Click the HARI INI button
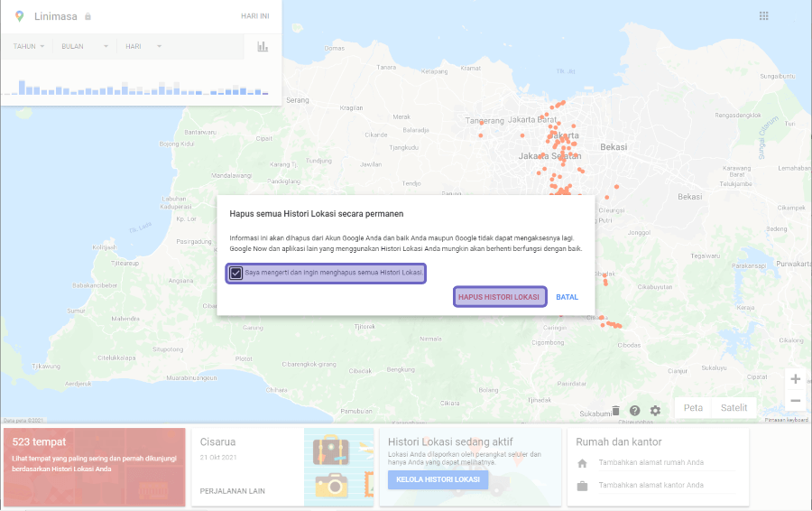 click(x=254, y=16)
